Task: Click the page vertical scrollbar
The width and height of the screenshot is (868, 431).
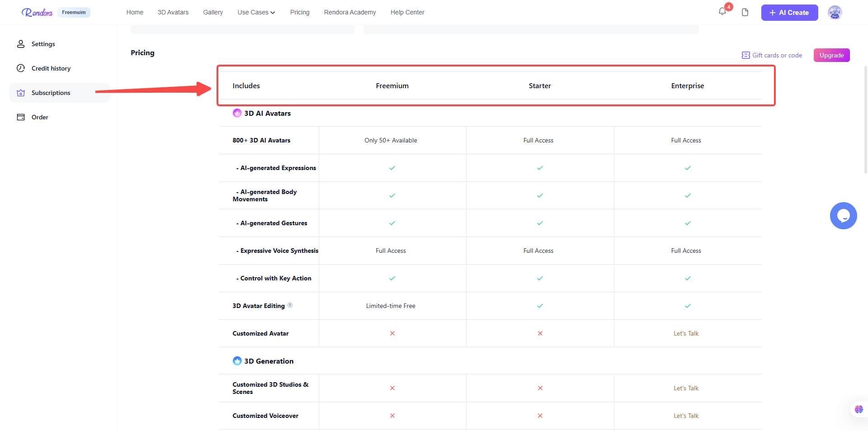Action: click(x=865, y=120)
